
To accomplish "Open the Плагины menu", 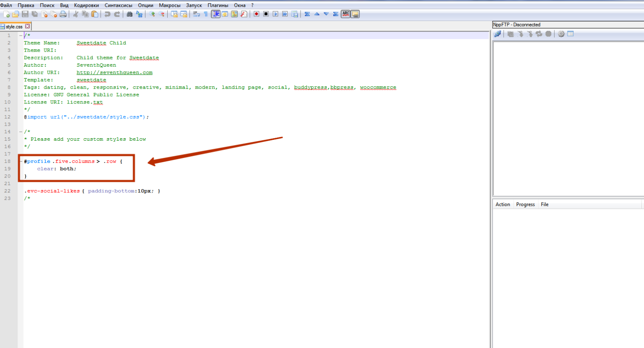I will click(218, 5).
